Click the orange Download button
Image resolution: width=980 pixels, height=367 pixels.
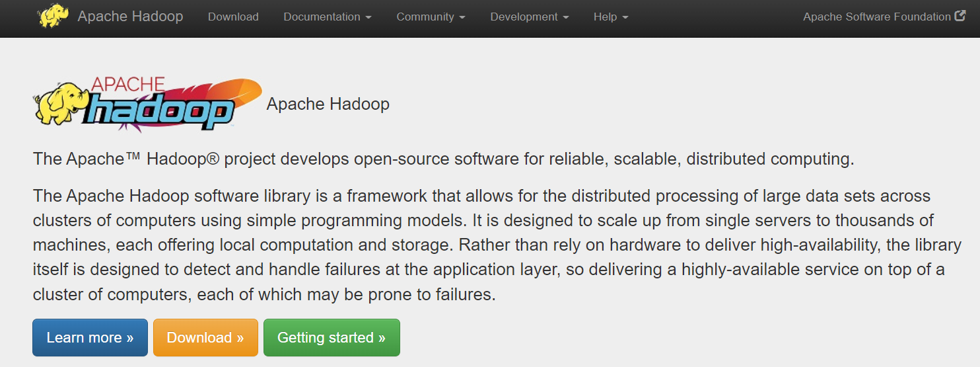205,337
